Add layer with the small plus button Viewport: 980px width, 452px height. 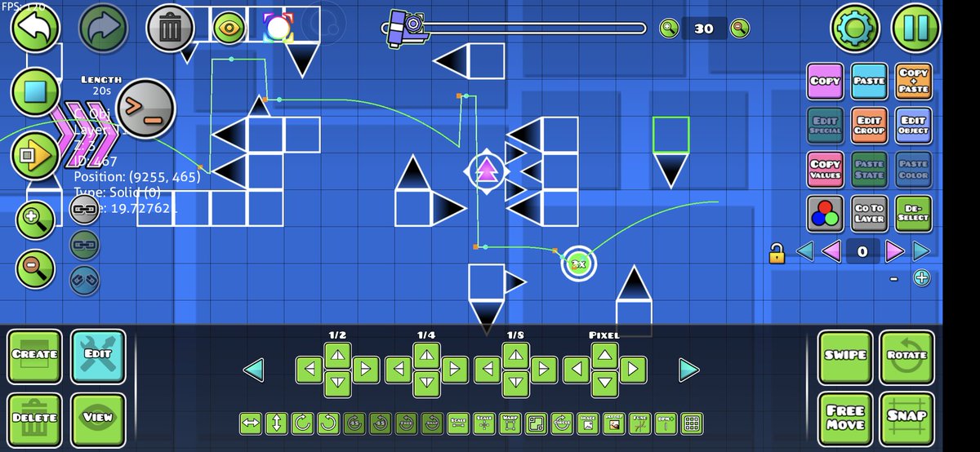(x=922, y=277)
